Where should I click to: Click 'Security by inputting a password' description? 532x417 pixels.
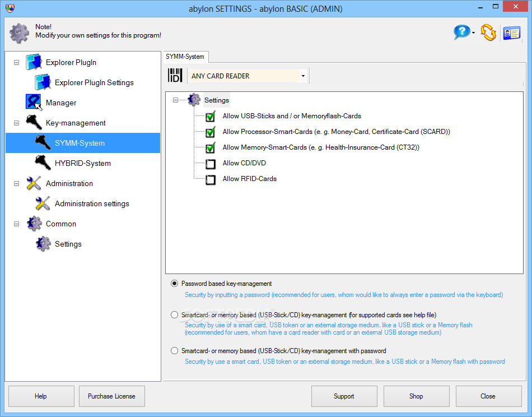(344, 295)
